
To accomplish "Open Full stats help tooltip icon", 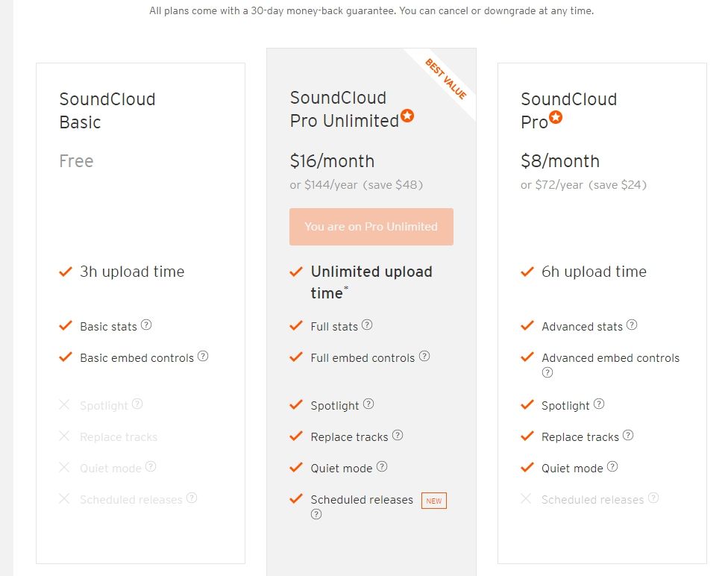I will [x=367, y=325].
